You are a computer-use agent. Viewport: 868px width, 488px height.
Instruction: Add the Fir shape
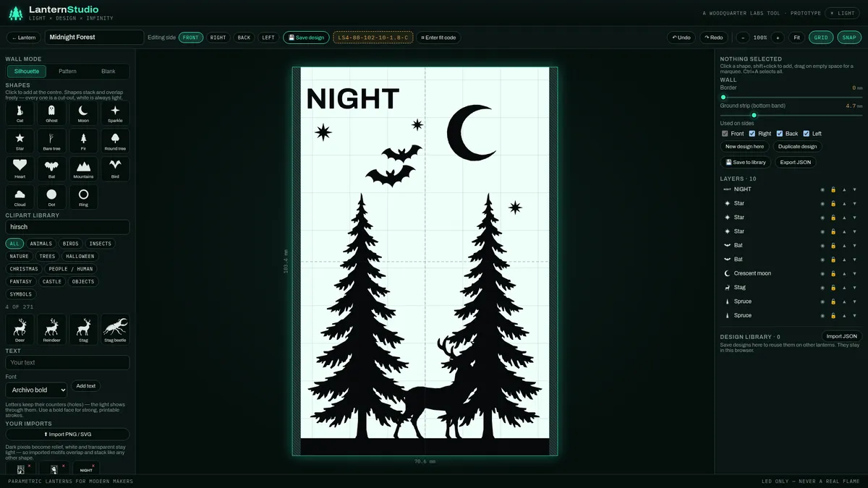[x=83, y=140]
